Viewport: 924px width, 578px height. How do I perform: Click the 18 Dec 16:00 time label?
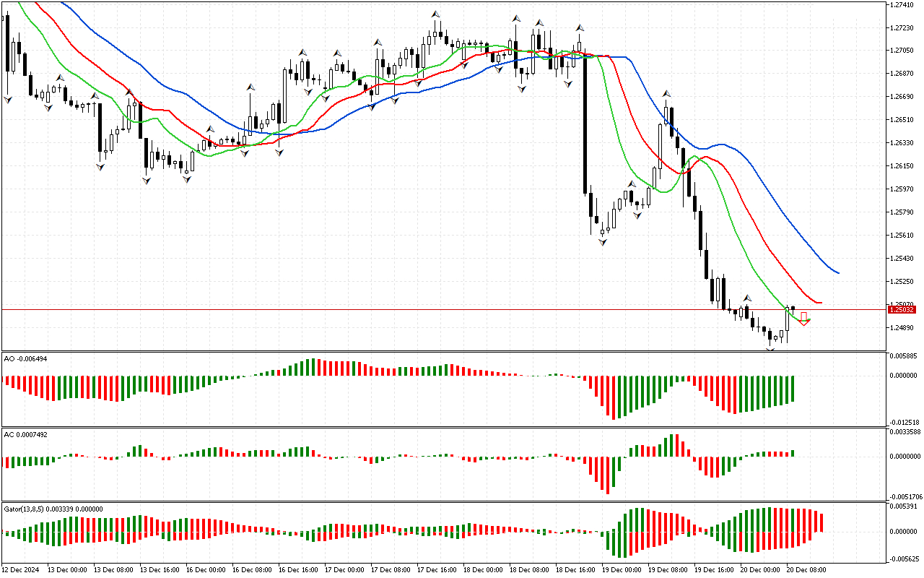575,570
